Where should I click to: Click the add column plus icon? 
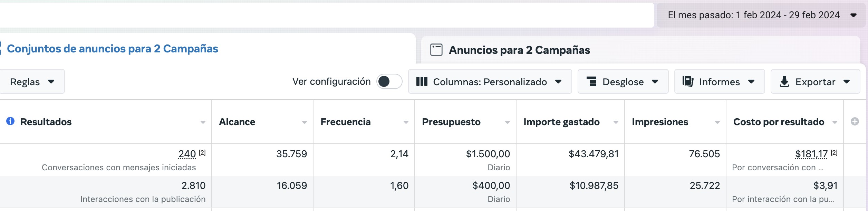tap(855, 121)
